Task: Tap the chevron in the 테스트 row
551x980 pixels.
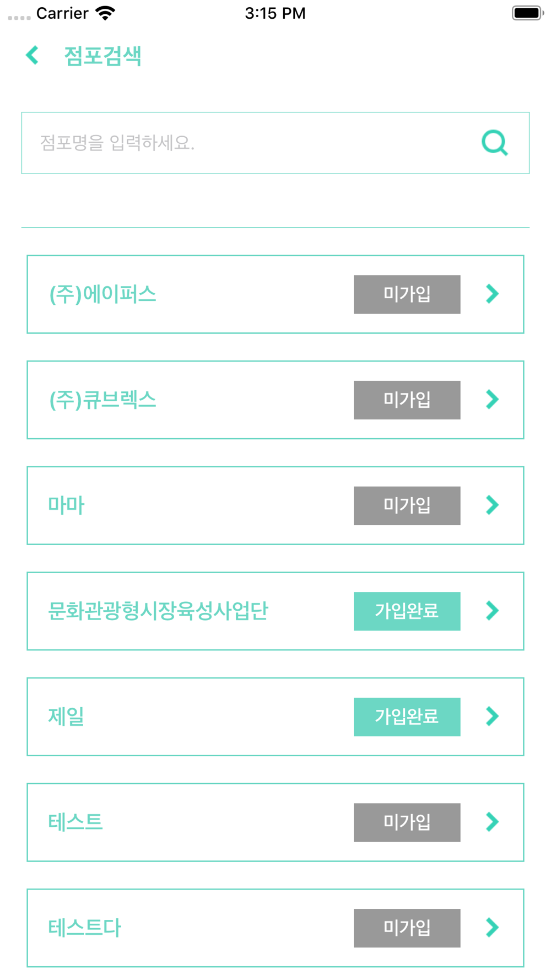Action: pyautogui.click(x=492, y=822)
